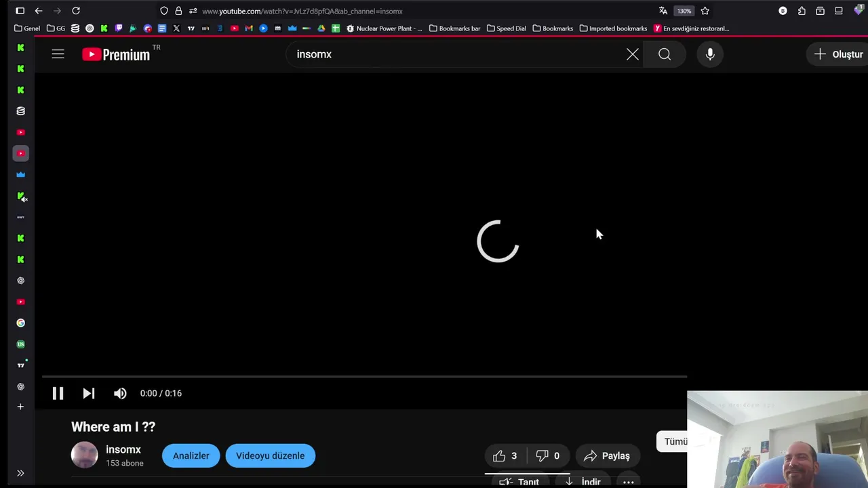Open the translate page icon

click(663, 11)
